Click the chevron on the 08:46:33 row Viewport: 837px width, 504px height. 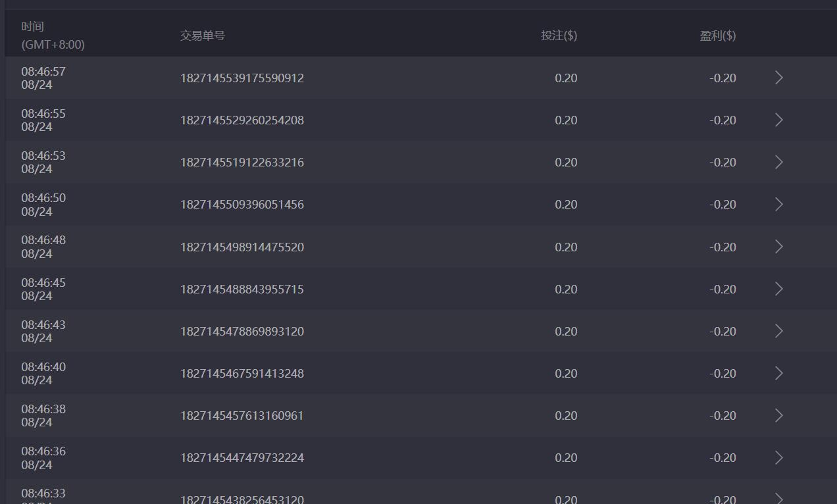point(779,498)
